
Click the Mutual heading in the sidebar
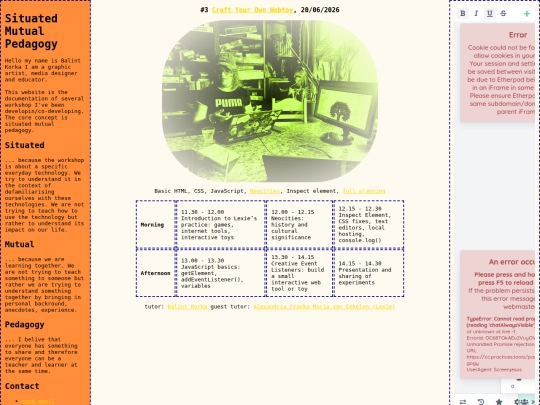click(x=19, y=244)
